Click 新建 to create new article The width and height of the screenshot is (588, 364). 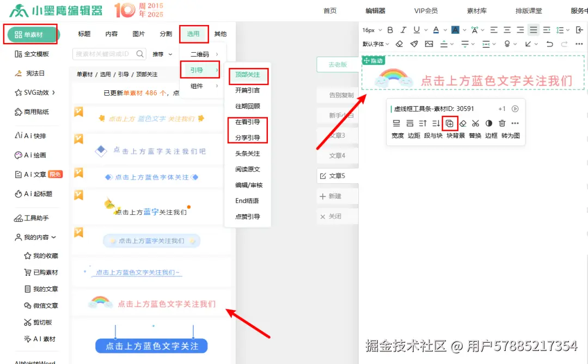pyautogui.click(x=337, y=196)
